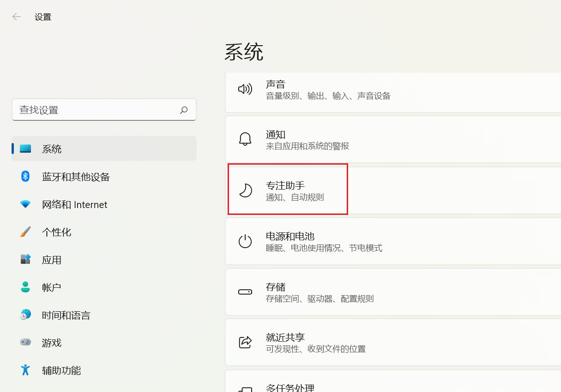Click the 声音 speaker icon
Screen dimensions: 561x392
click(x=245, y=89)
